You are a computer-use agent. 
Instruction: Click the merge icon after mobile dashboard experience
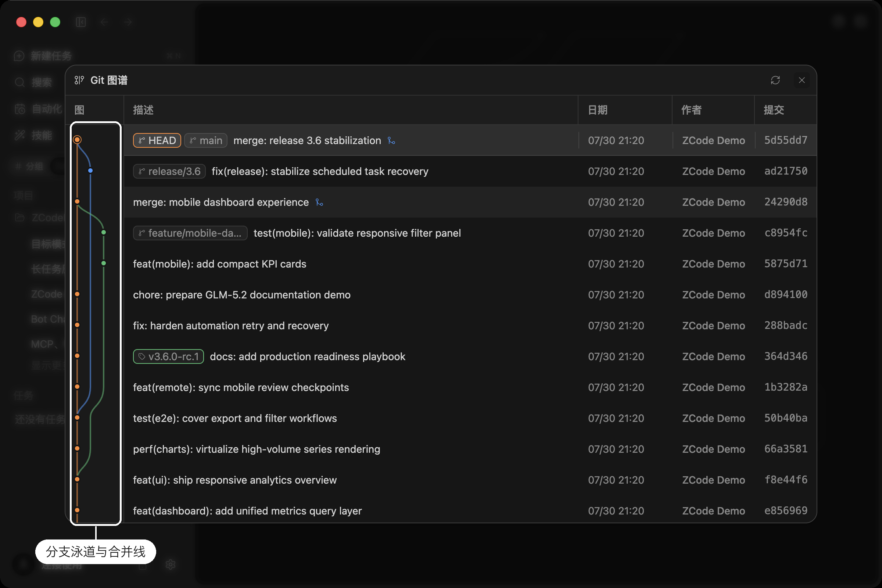coord(319,202)
